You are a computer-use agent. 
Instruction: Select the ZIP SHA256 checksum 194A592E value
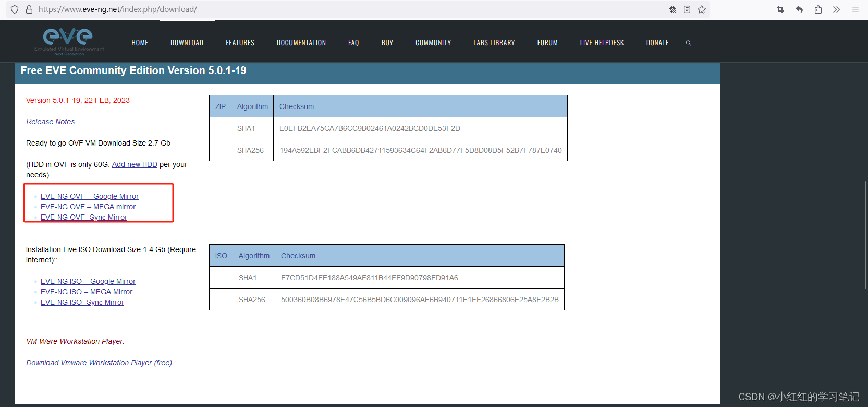tap(421, 150)
